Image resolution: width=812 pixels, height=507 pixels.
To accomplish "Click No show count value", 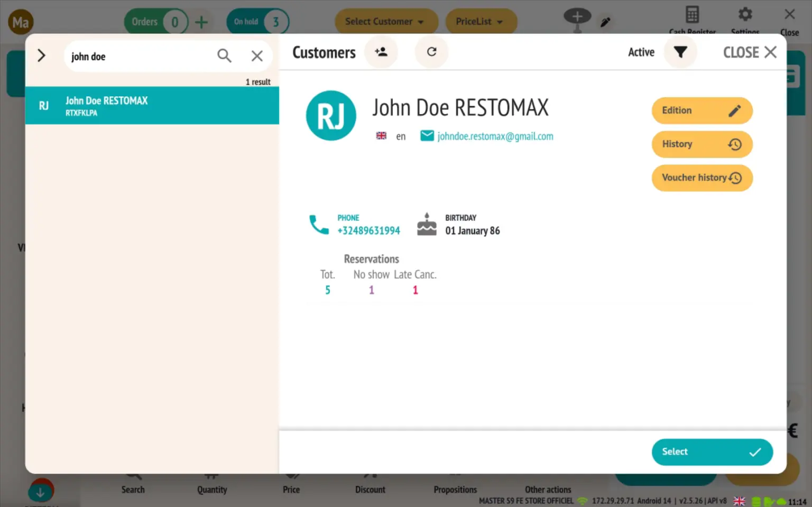I will click(x=372, y=290).
